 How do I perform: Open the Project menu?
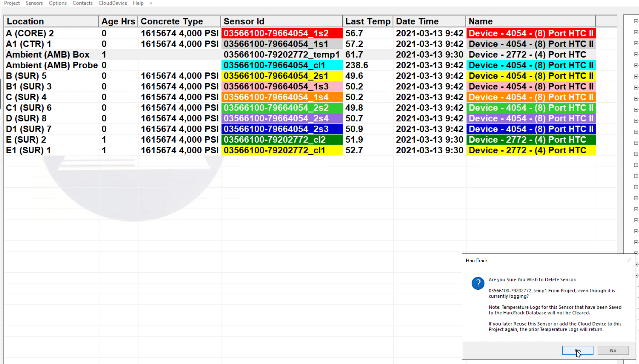[12, 3]
